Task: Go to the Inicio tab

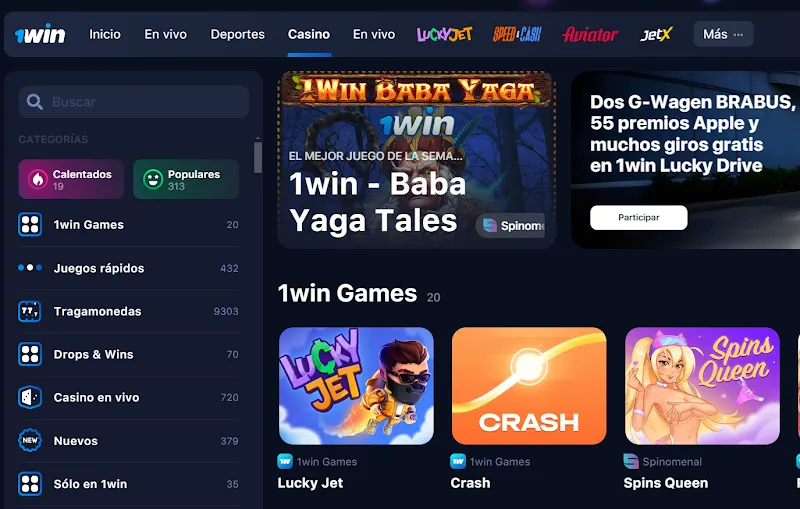Action: pos(105,34)
